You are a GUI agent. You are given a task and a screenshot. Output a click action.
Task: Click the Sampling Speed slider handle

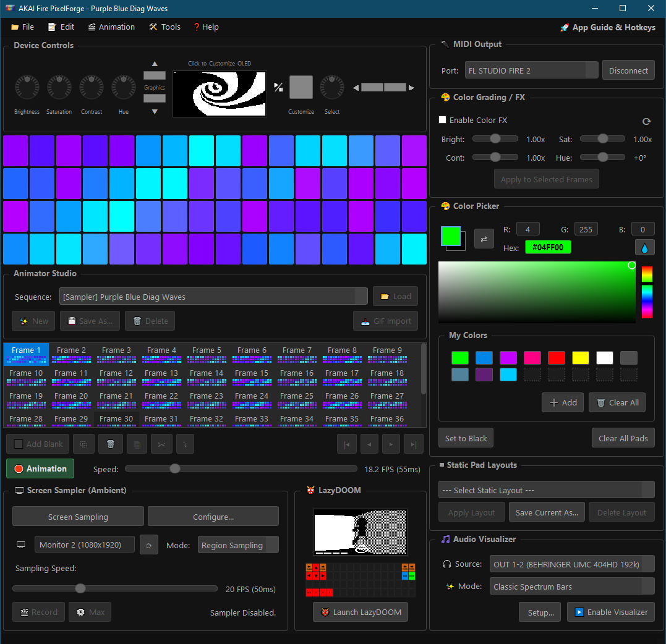coord(80,588)
